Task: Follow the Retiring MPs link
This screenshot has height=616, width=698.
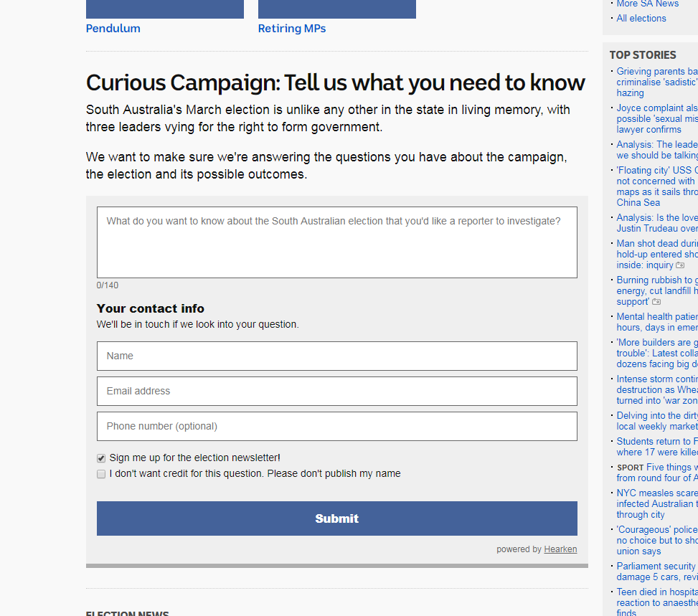Action: coord(291,28)
